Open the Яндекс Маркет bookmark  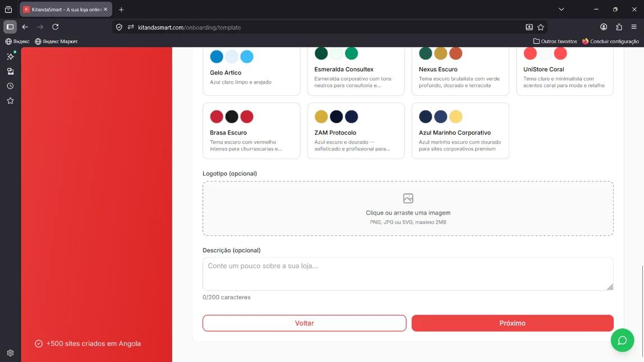tap(56, 41)
